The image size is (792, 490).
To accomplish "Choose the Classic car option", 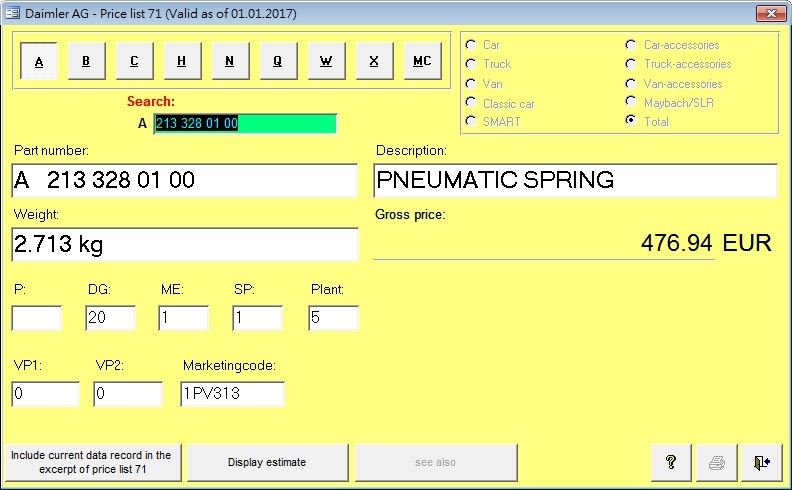I will point(471,103).
